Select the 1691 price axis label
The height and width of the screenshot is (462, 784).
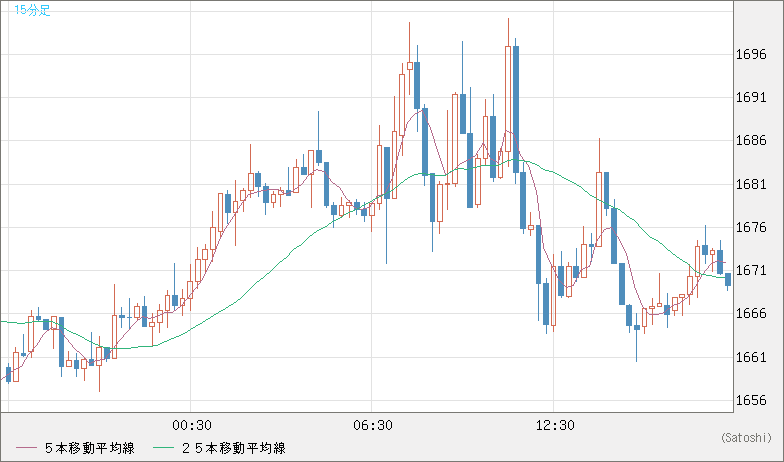[751, 98]
